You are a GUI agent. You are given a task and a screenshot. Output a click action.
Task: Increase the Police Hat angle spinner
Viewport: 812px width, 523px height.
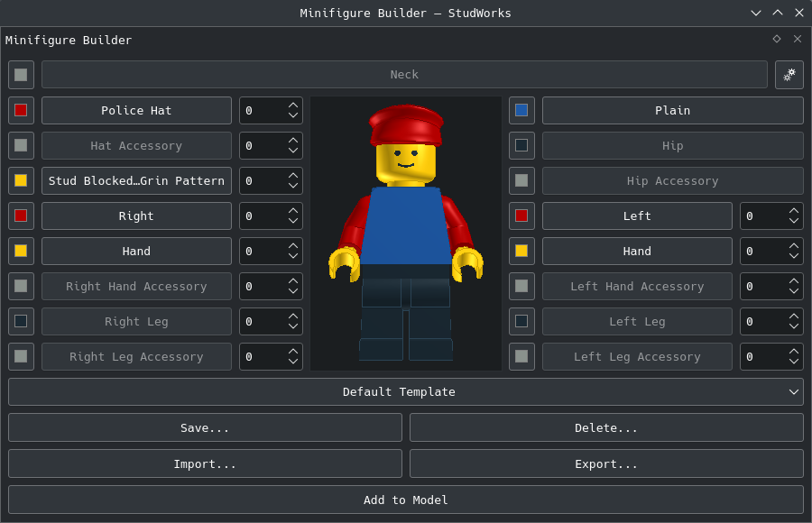point(293,106)
